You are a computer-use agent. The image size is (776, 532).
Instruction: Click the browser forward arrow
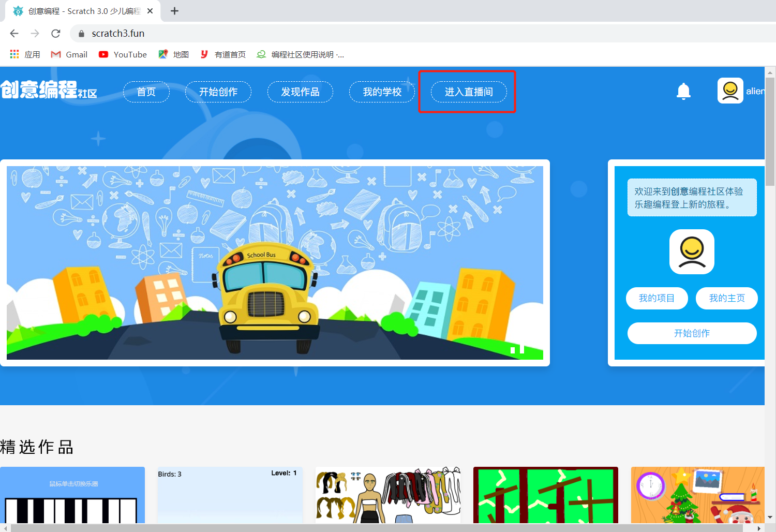35,34
